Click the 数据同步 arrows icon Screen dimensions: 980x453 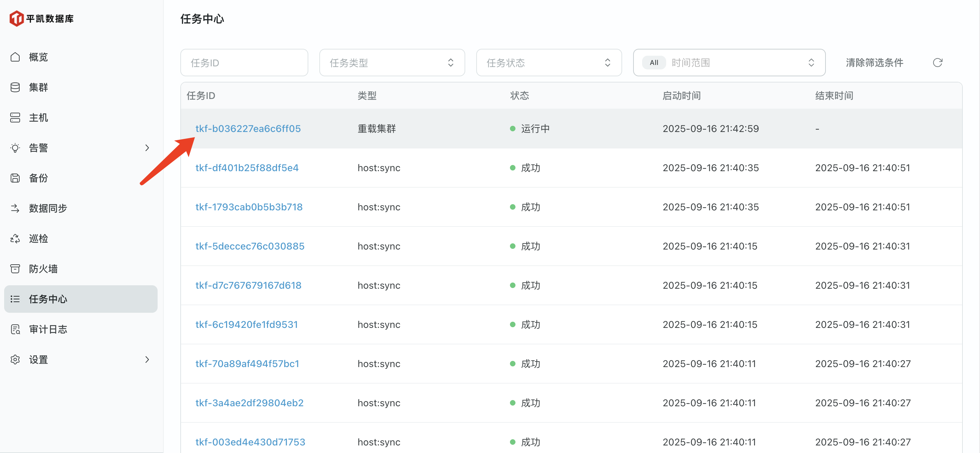coord(15,208)
